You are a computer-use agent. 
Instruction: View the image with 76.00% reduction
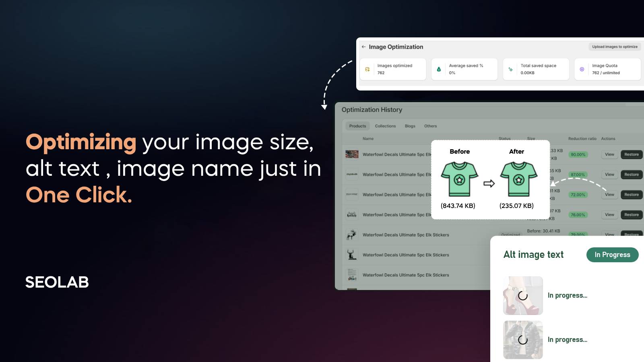[x=609, y=215]
